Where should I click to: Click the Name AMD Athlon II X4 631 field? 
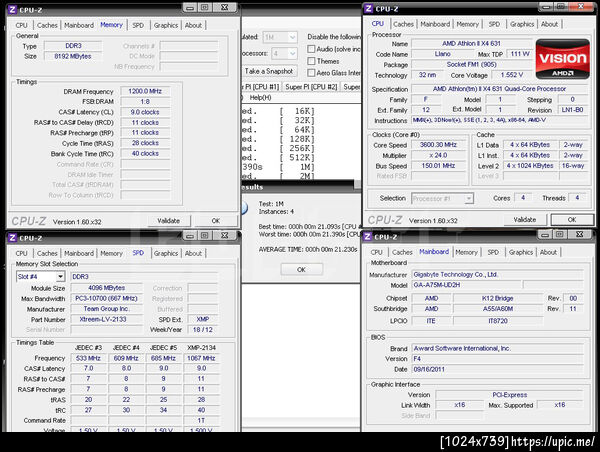pos(471,44)
